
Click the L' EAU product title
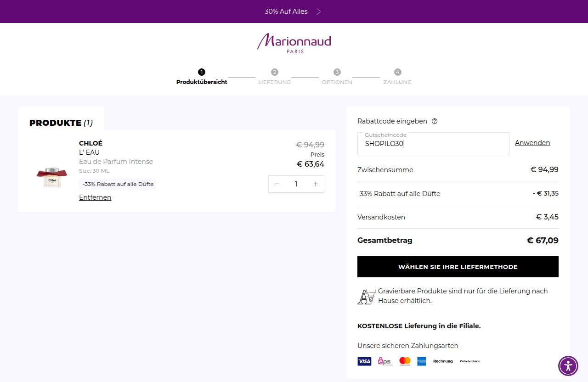[x=89, y=152]
